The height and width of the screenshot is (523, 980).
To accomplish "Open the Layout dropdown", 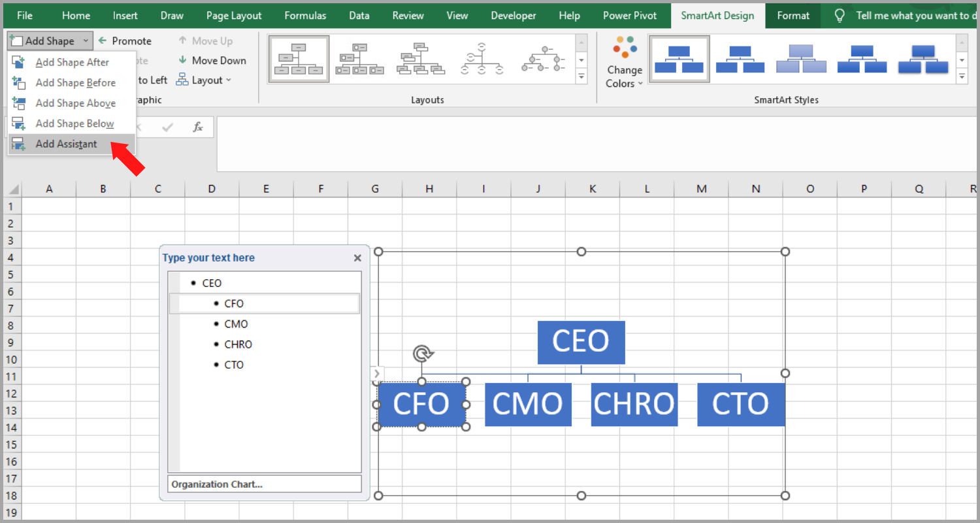I will [204, 80].
